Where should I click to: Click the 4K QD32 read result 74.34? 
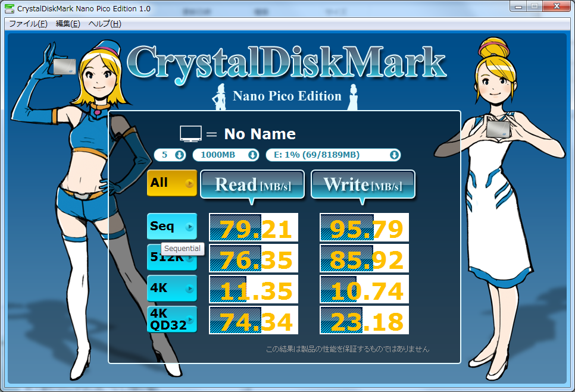pos(254,320)
